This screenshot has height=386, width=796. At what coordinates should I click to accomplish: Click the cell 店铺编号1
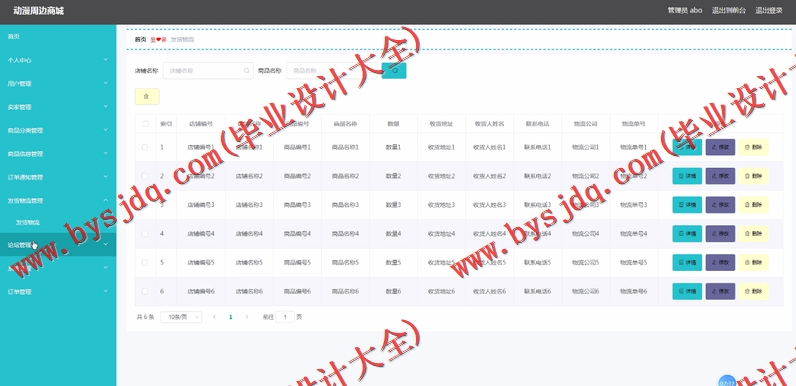click(x=201, y=147)
